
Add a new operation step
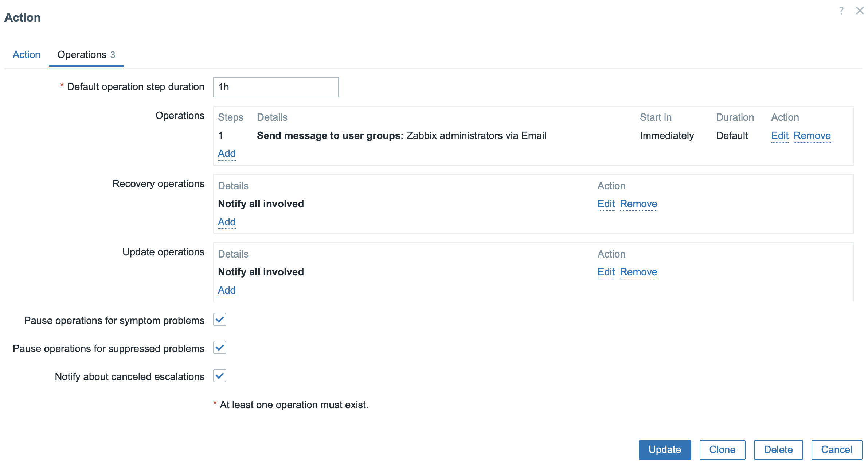pyautogui.click(x=226, y=154)
